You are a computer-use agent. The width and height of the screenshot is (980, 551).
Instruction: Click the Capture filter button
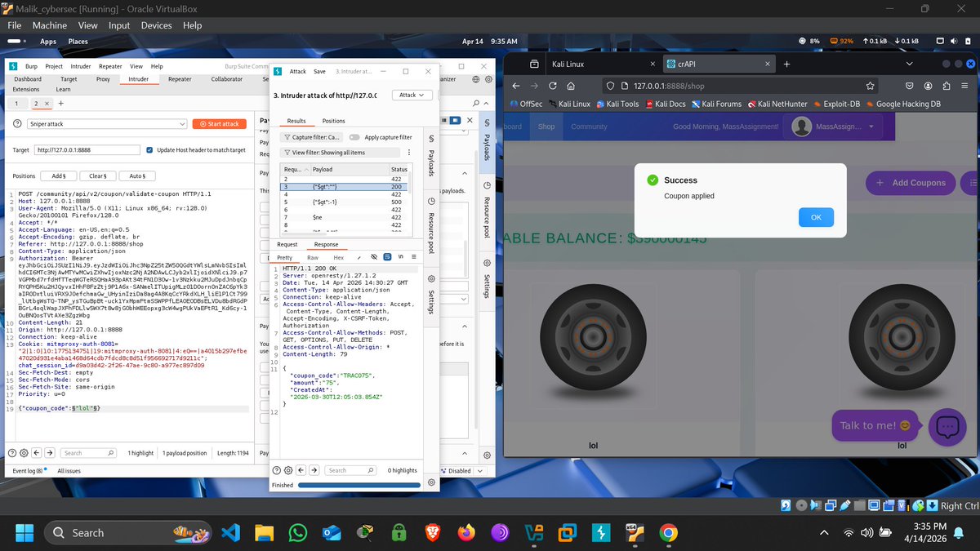tap(313, 137)
